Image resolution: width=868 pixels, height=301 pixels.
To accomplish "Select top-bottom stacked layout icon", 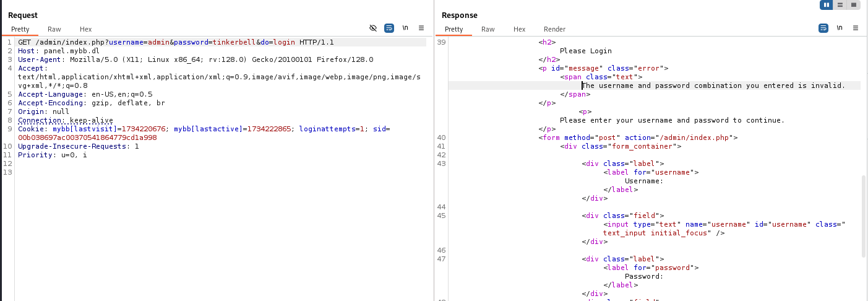I will tap(840, 5).
